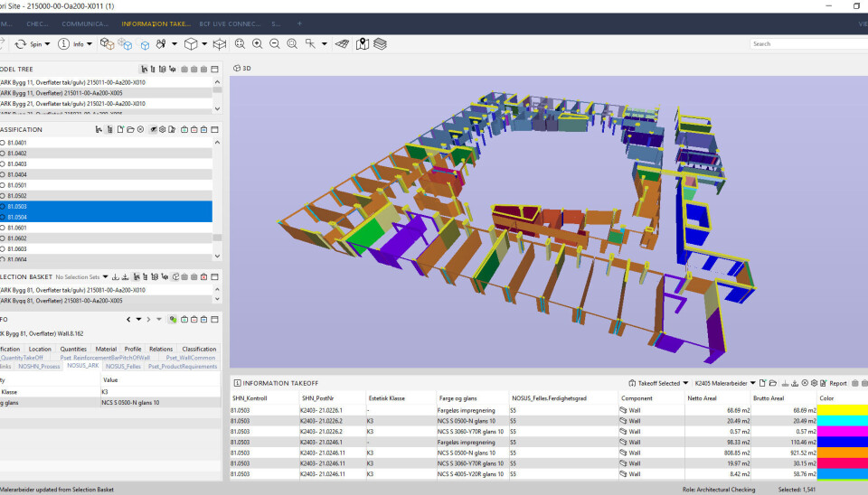
Task: Click the stacked layers icon in toolbar
Action: click(x=381, y=43)
